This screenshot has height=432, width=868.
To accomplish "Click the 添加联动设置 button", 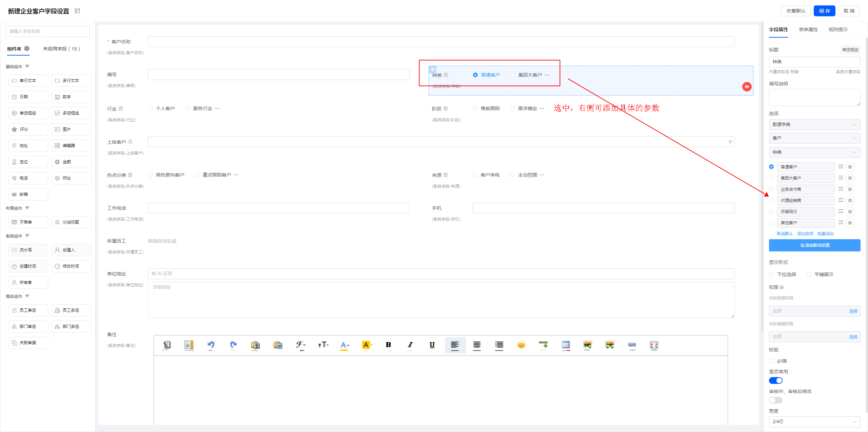I will point(814,245).
